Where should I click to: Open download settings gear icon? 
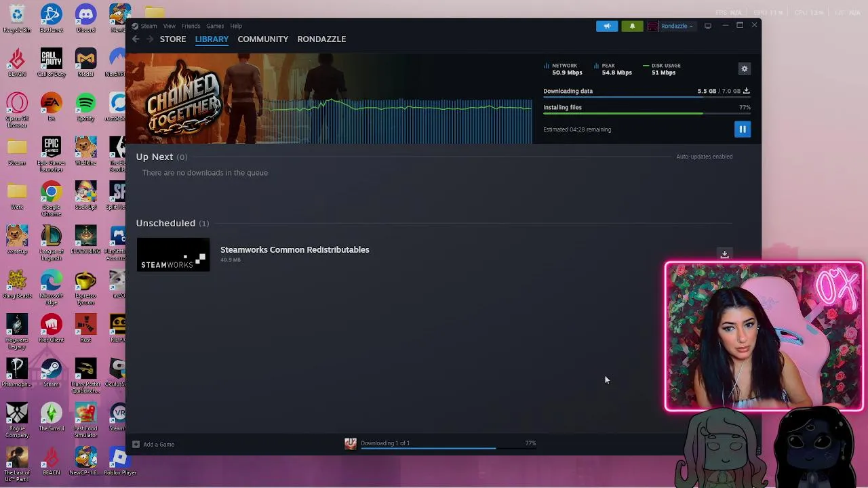click(745, 68)
